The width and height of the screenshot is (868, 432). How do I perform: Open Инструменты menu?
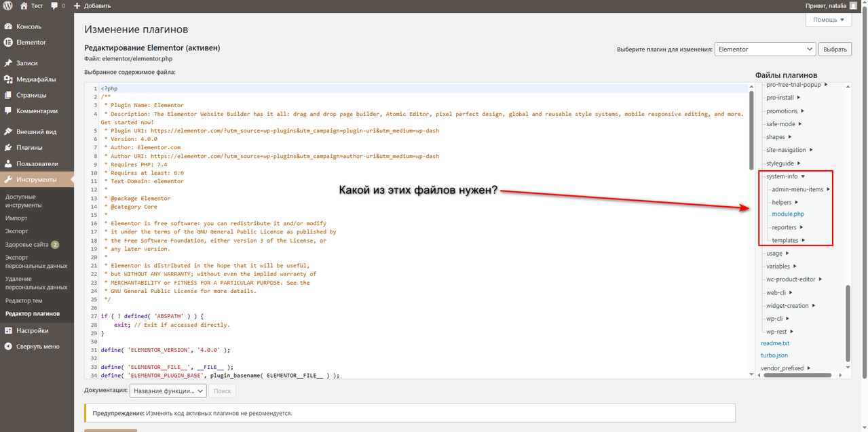[x=37, y=180]
